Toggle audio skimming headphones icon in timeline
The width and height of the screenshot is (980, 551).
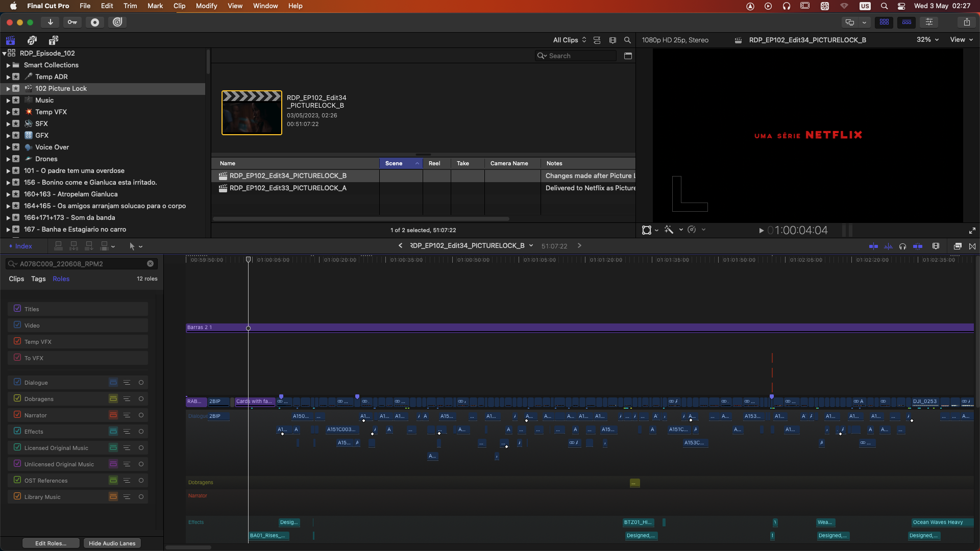point(902,246)
